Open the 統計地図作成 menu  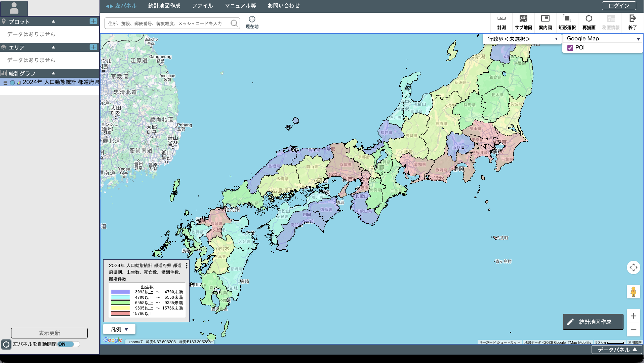point(164,6)
